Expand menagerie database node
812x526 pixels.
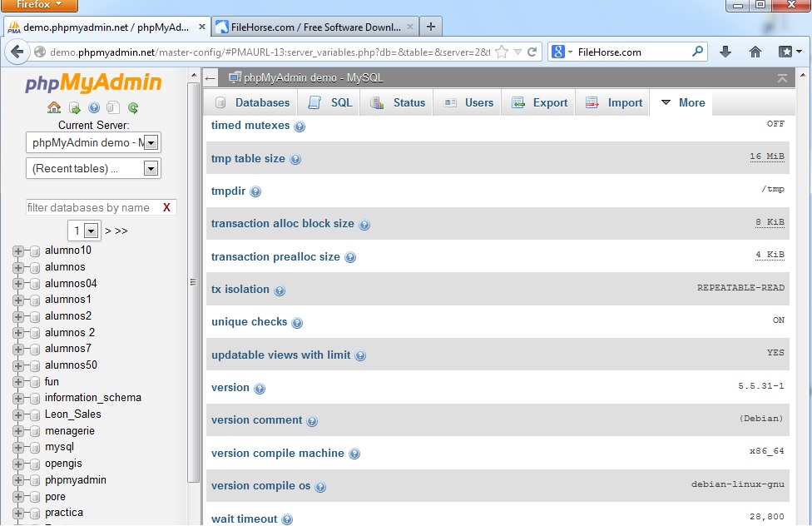point(17,431)
